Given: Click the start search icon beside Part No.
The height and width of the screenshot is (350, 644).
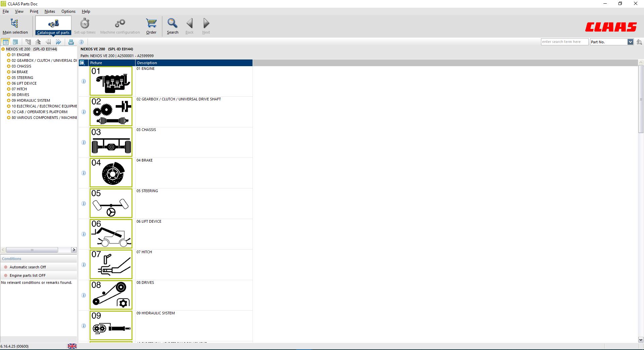Looking at the screenshot, I should tap(639, 42).
